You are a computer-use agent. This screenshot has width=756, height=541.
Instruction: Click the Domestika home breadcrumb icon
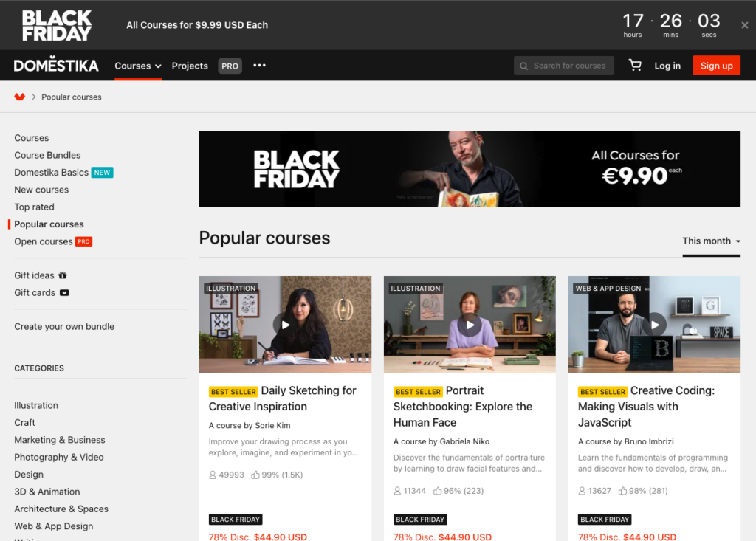click(x=19, y=97)
